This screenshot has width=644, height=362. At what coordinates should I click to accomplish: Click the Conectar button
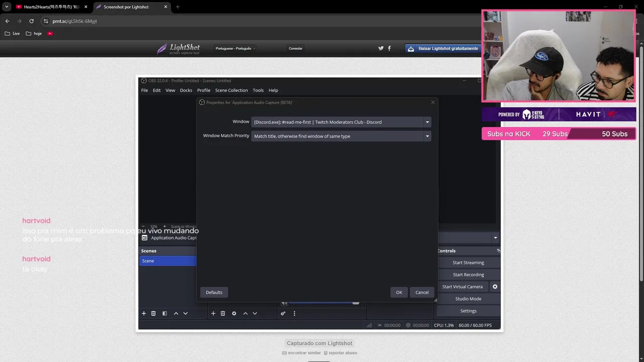point(295,48)
